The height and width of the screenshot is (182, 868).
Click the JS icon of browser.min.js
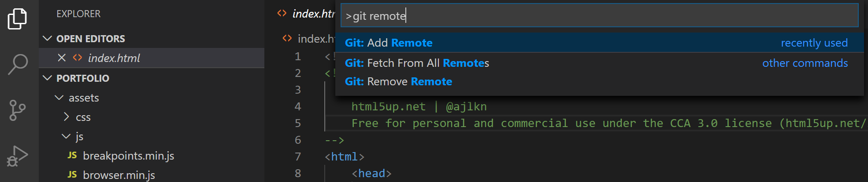coord(72,175)
